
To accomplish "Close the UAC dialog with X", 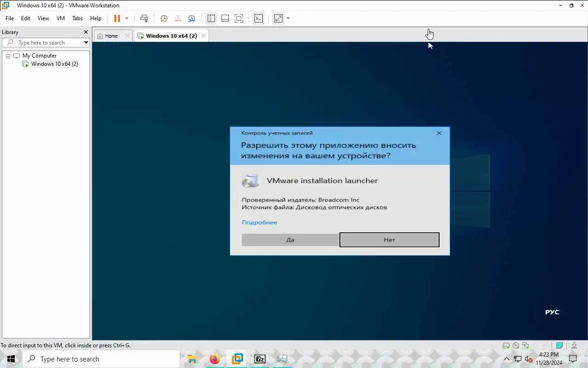I will pos(439,133).
